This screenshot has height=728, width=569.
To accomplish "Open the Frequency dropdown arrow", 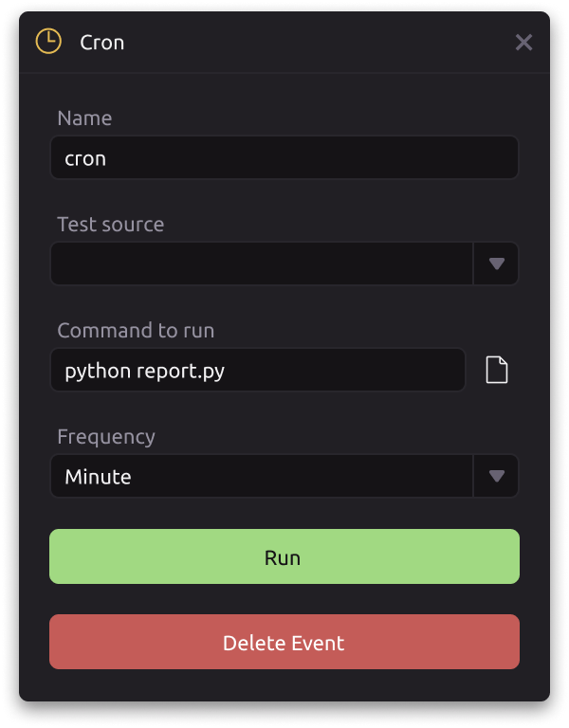I will tap(496, 476).
